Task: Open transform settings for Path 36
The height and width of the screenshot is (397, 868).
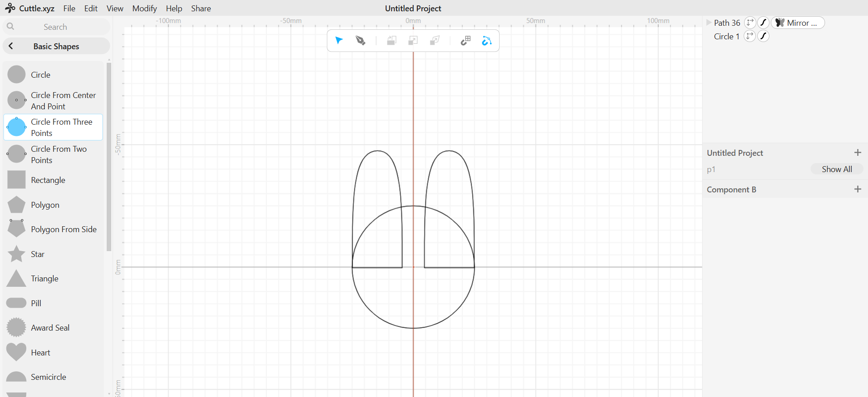Action: (750, 23)
